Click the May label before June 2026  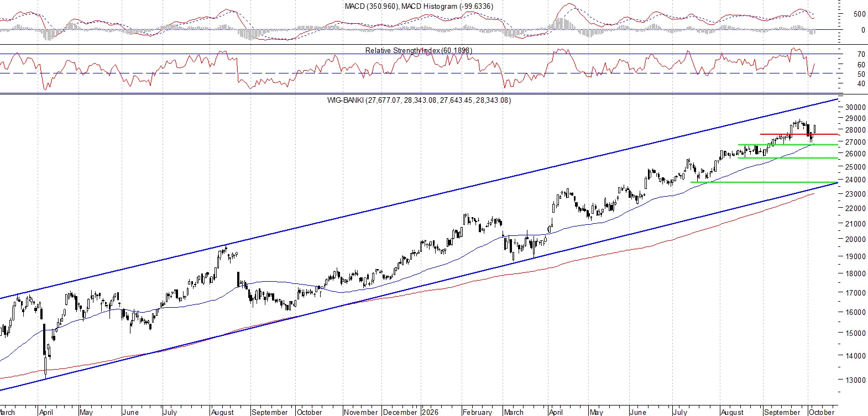(x=596, y=412)
